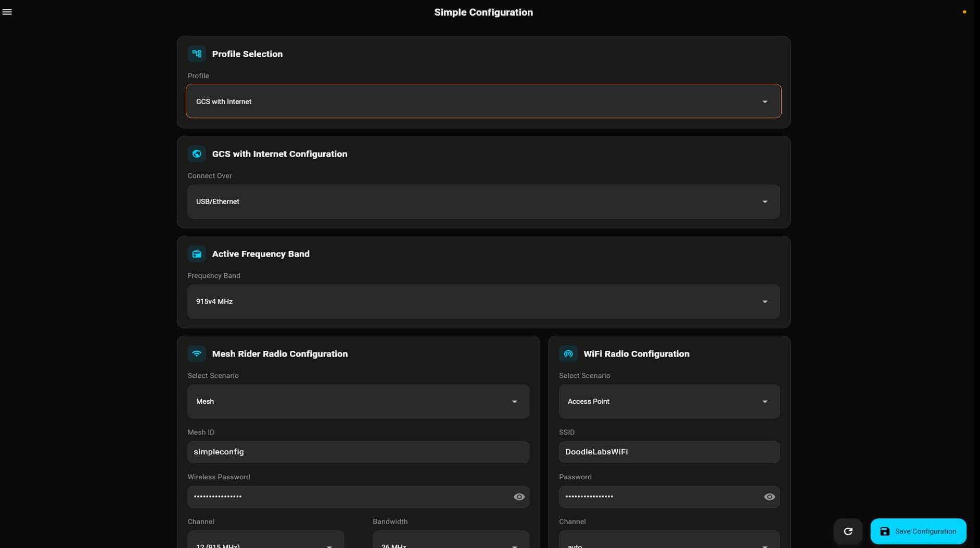The height and width of the screenshot is (548, 980).
Task: Click the circular reload configuration icon
Action: pos(848,531)
